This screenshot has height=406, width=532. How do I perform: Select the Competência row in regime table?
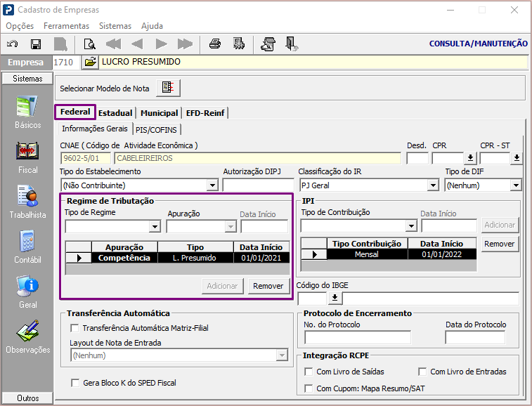(177, 258)
